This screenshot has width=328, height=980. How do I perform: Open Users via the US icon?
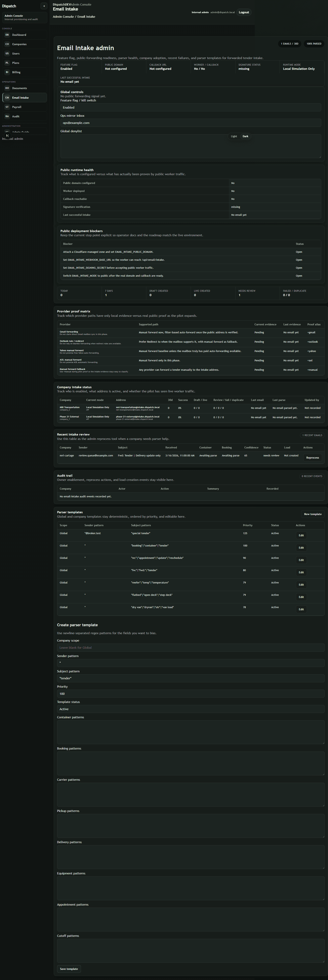(7, 53)
